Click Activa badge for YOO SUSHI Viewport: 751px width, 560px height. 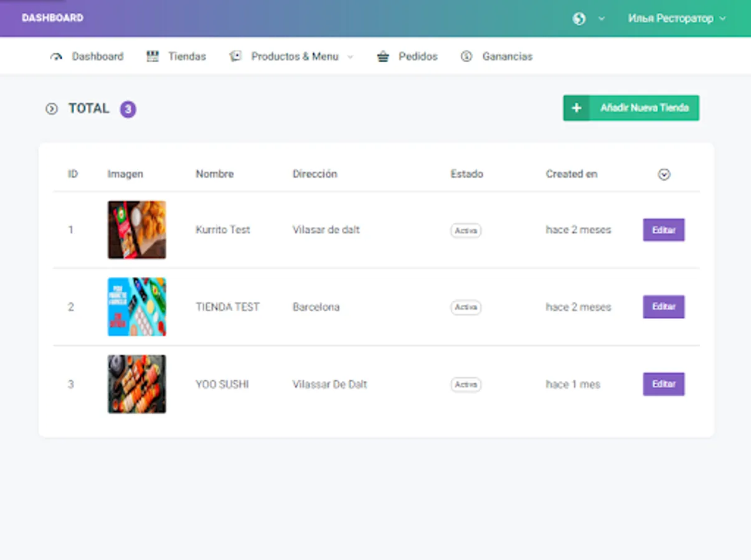tap(466, 385)
